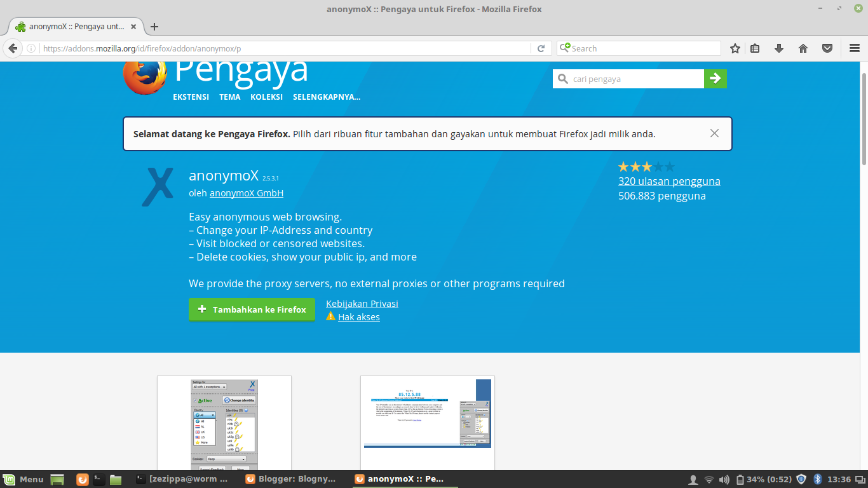Click the search engine magnifier icon in the Search box
This screenshot has height=488, width=868.
tap(564, 48)
